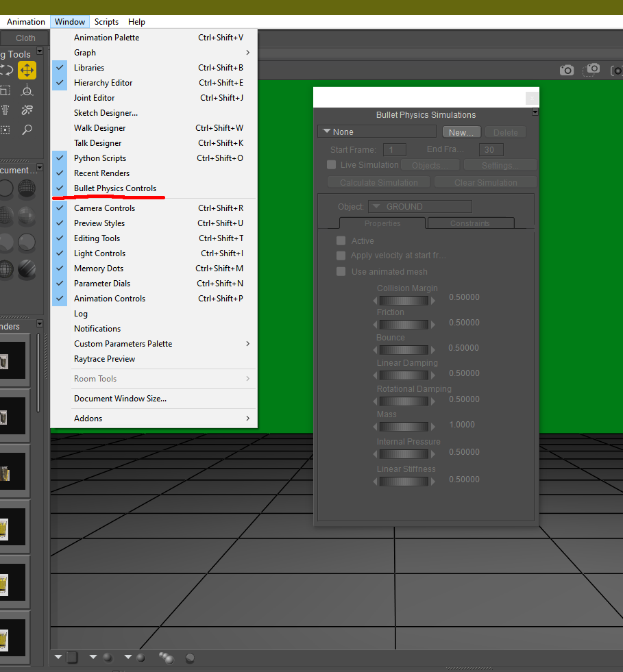
Task: Adjust the Friction slider
Action: click(404, 325)
